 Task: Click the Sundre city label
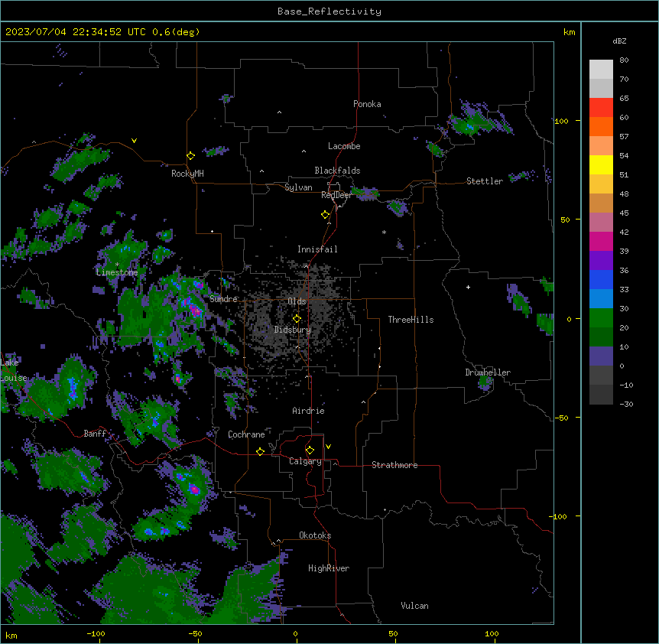coord(223,299)
